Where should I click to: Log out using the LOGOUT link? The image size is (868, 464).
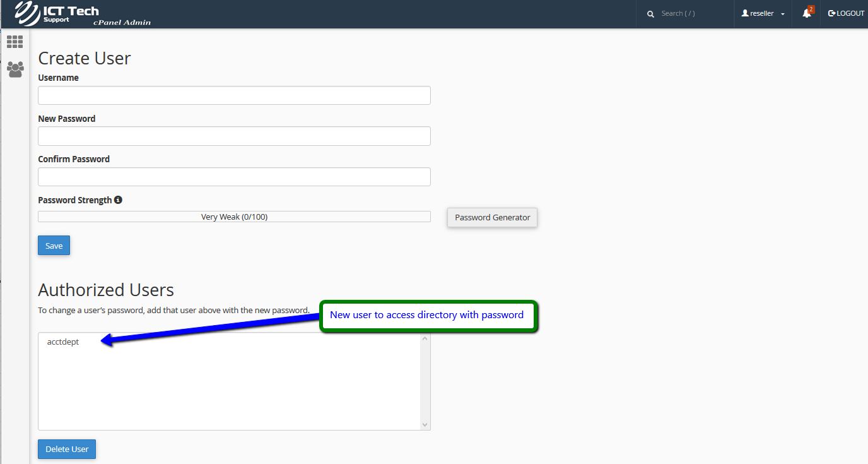coord(846,13)
